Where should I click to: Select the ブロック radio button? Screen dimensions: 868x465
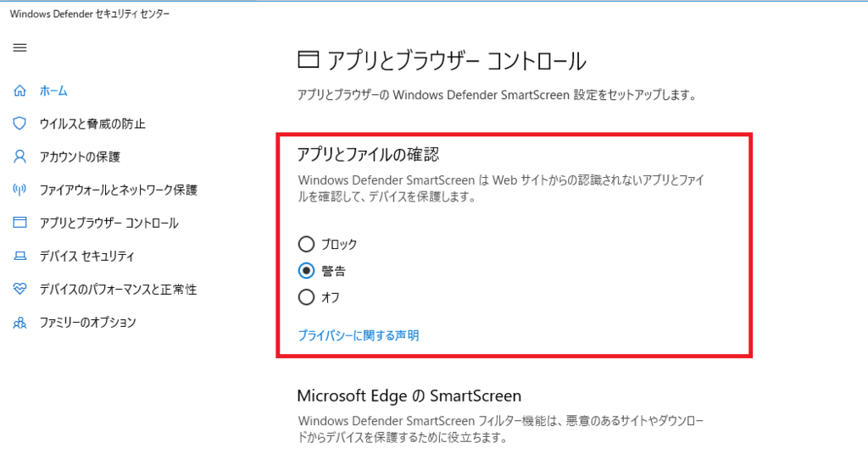pos(306,244)
